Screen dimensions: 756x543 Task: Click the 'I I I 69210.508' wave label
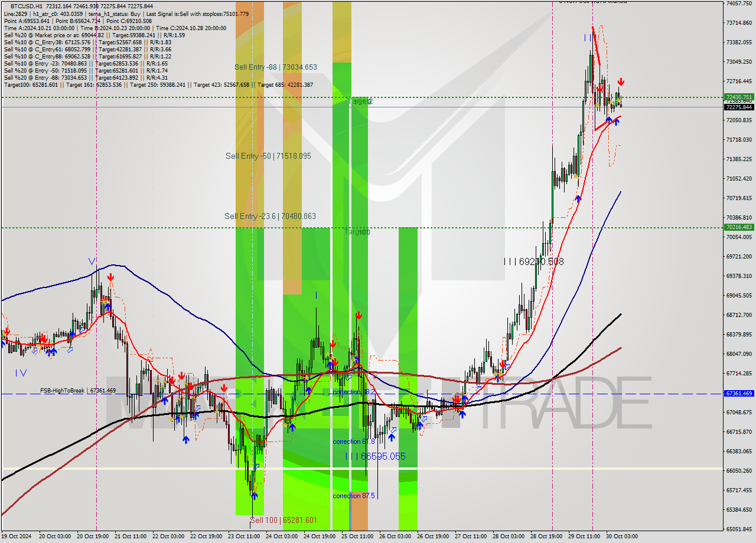(x=534, y=261)
